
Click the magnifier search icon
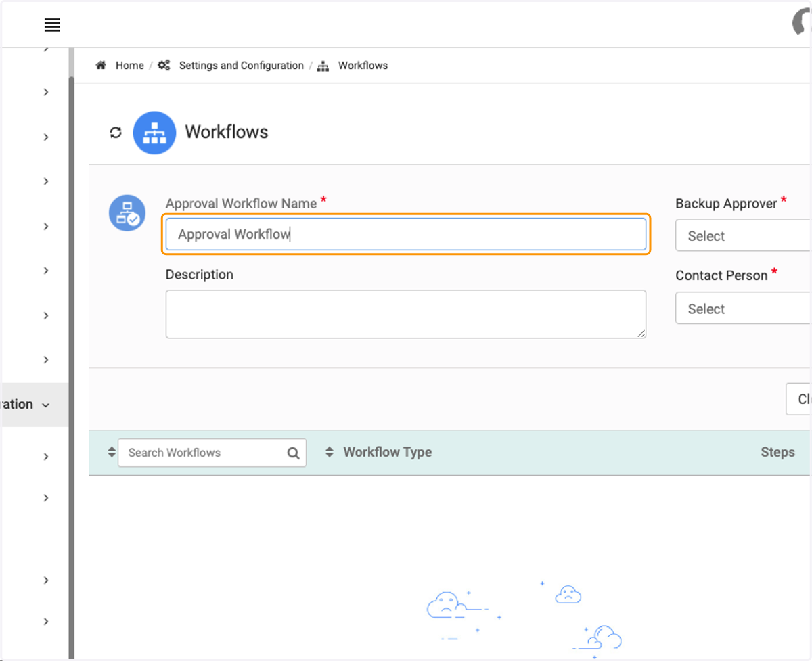tap(293, 453)
